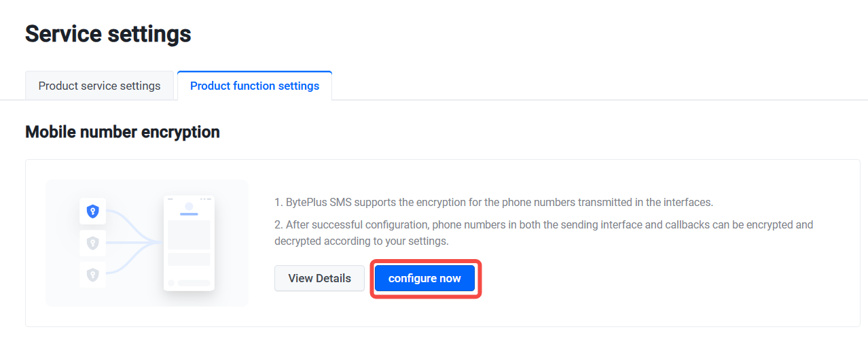
Task: Click the After successful configuration paragraph
Action: pyautogui.click(x=544, y=233)
